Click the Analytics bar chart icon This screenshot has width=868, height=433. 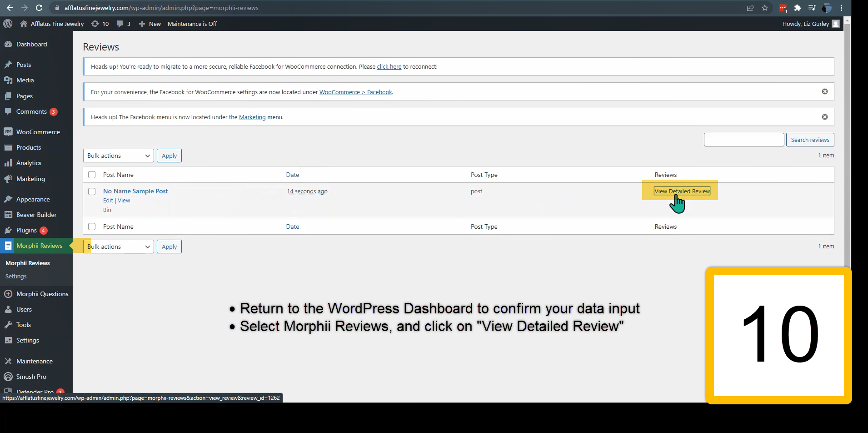click(8, 163)
